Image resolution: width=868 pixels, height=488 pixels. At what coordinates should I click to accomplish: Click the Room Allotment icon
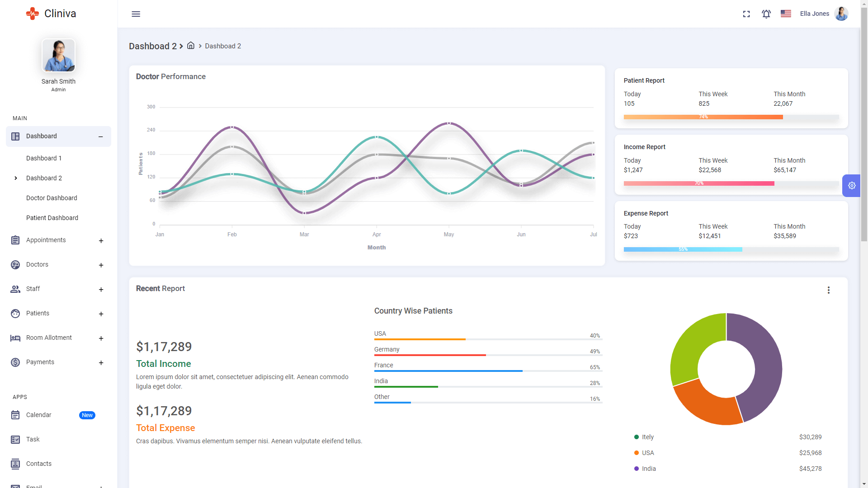tap(15, 338)
